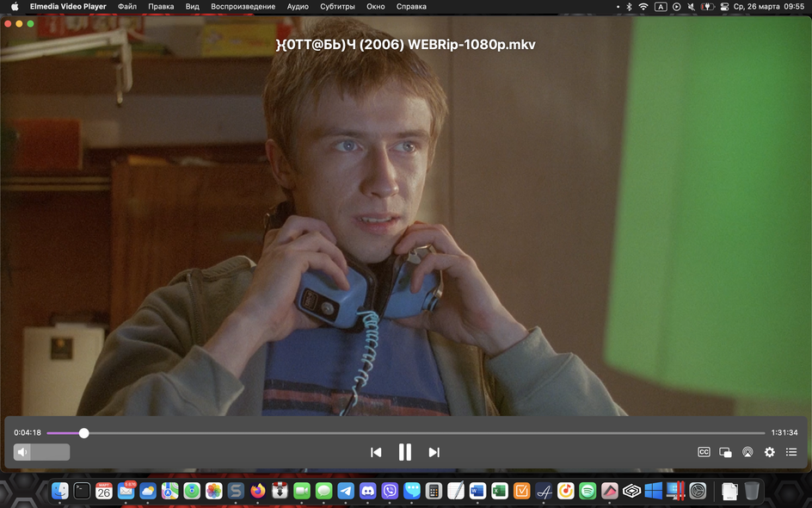812x508 pixels.
Task: Open Messages from the Dock
Action: pyautogui.click(x=323, y=491)
